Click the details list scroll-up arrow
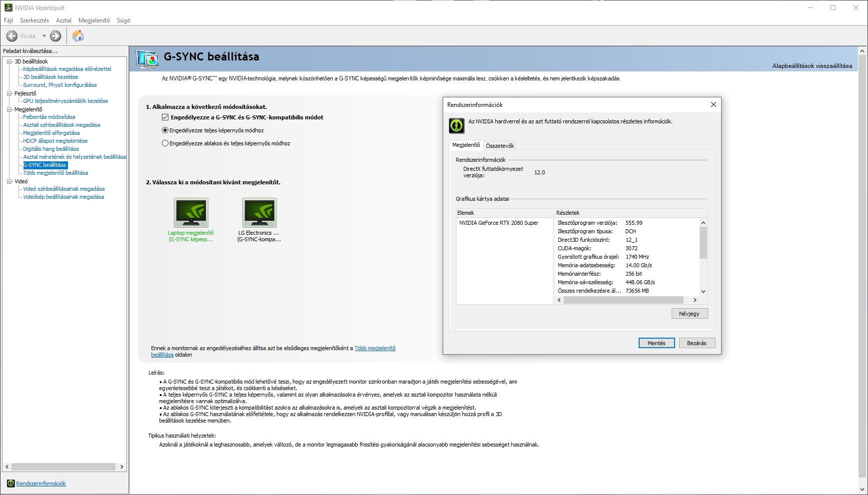The image size is (868, 495). [703, 223]
